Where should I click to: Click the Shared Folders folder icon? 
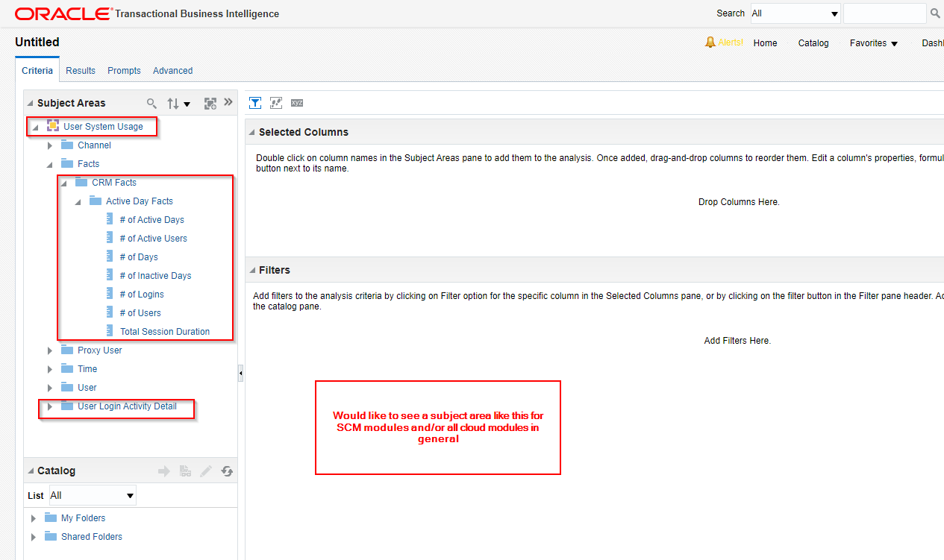51,536
